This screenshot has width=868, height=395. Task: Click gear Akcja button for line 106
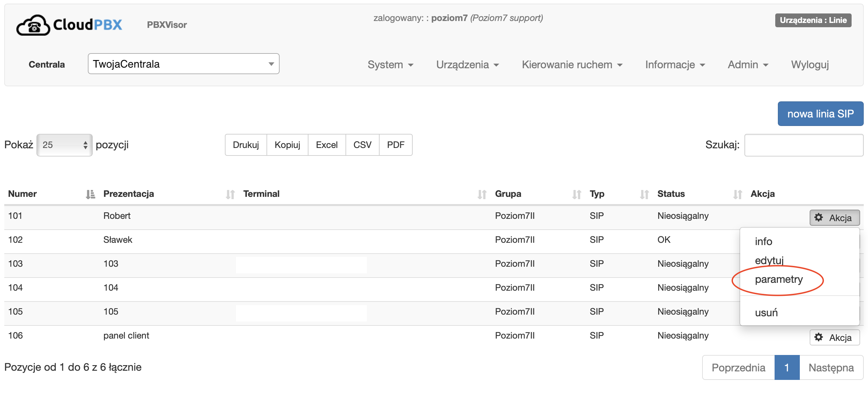coord(834,337)
